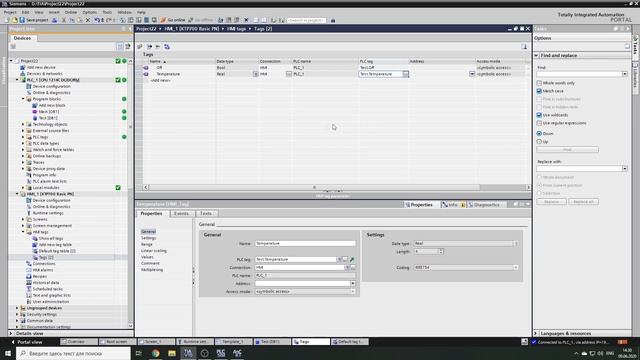Toggle Match case checkbox

[x=539, y=91]
